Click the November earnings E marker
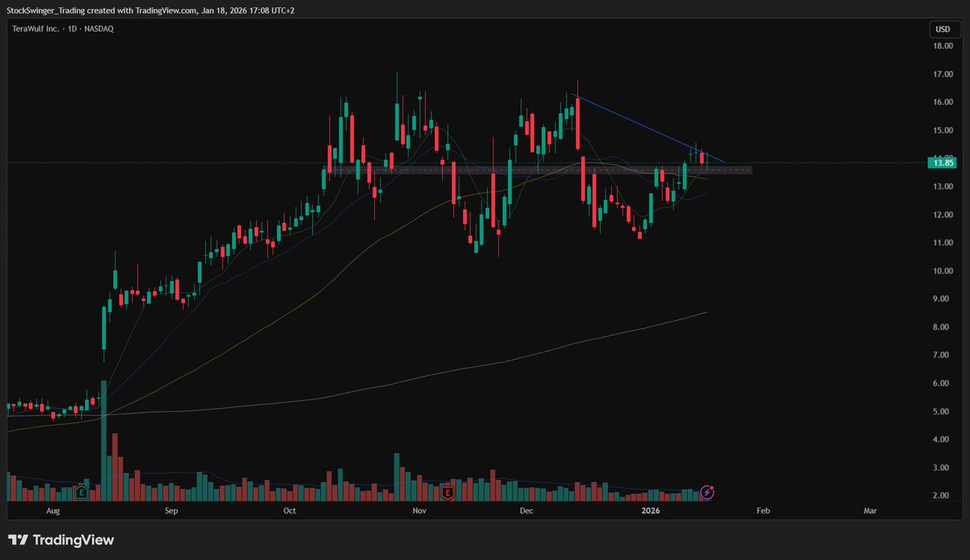Viewport: 970px width, 560px height. click(x=446, y=491)
